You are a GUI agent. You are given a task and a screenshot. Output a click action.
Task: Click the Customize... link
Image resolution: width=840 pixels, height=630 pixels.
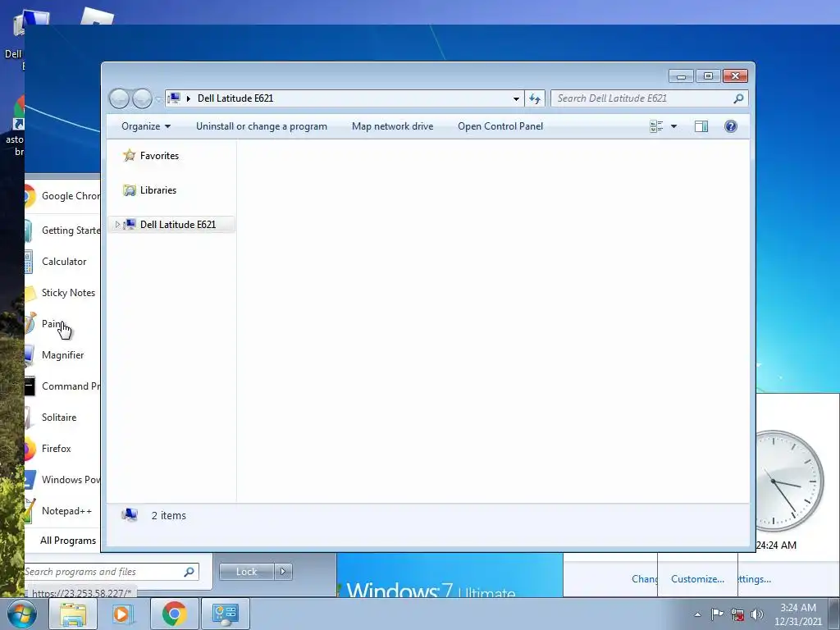coord(697,579)
